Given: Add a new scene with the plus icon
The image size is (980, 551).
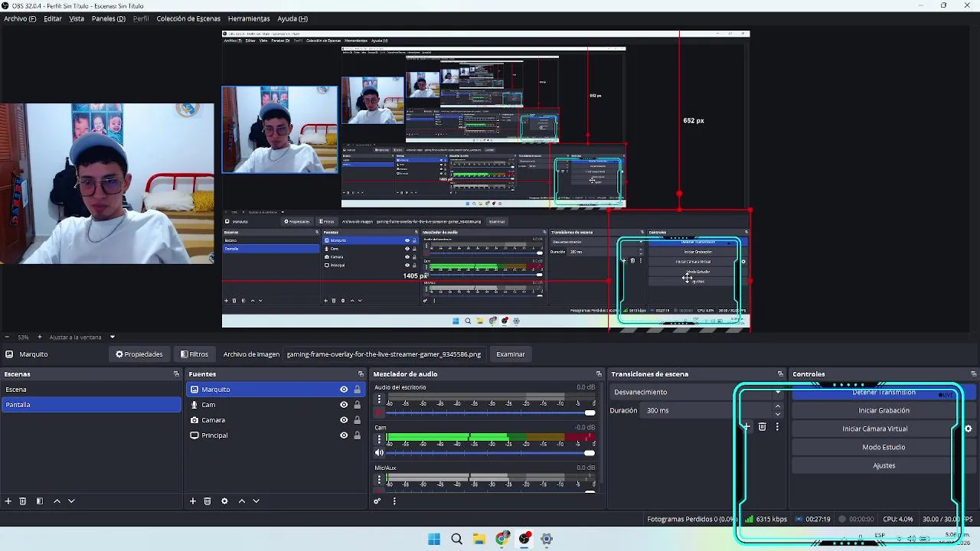Looking at the screenshot, I should (x=8, y=501).
